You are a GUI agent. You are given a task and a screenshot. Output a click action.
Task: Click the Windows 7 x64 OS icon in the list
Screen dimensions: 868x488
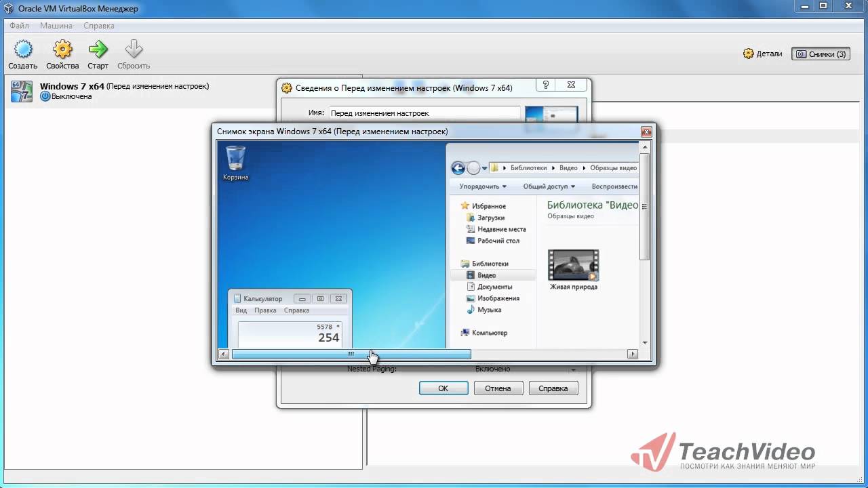(22, 91)
